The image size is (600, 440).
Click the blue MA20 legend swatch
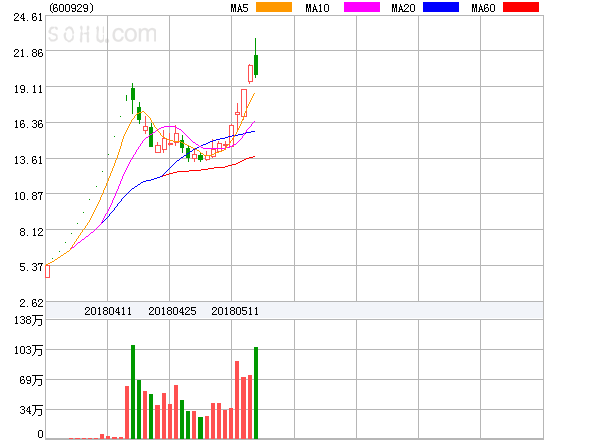pos(441,7)
